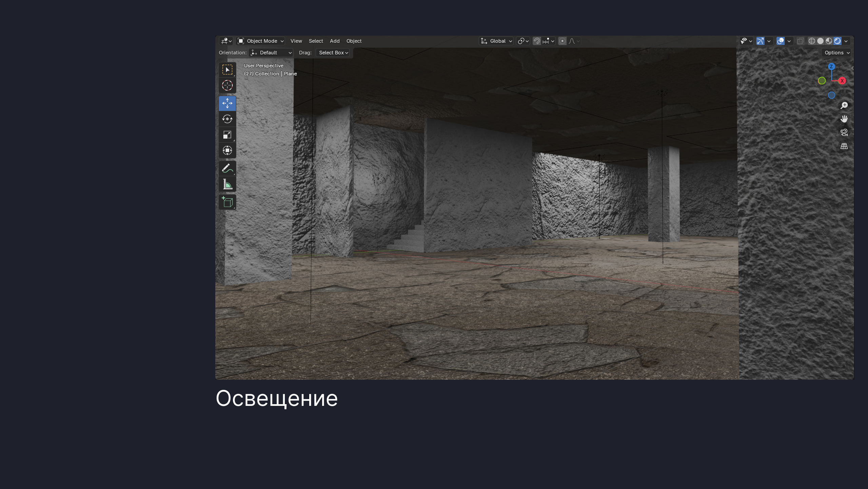The image size is (868, 489).
Task: Switch to wireframe shading
Action: tap(812, 41)
